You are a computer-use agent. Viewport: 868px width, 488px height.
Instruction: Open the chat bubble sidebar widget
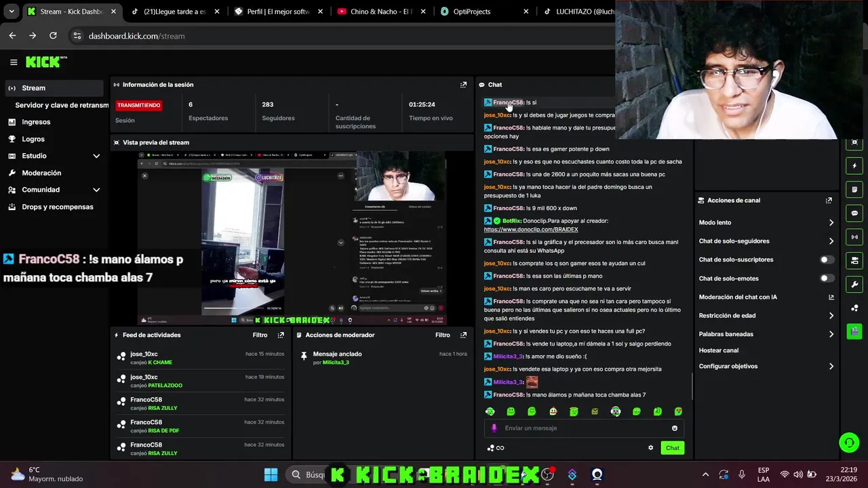854,213
